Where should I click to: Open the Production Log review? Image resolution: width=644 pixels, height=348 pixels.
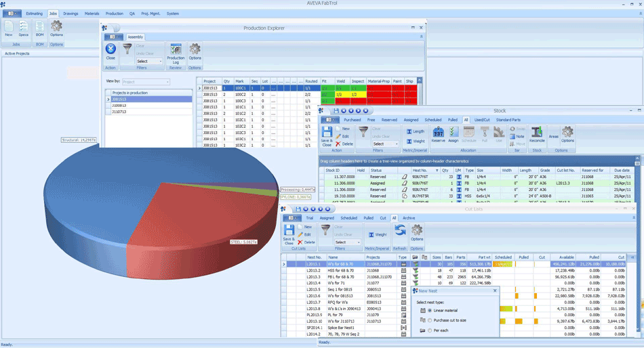(176, 53)
